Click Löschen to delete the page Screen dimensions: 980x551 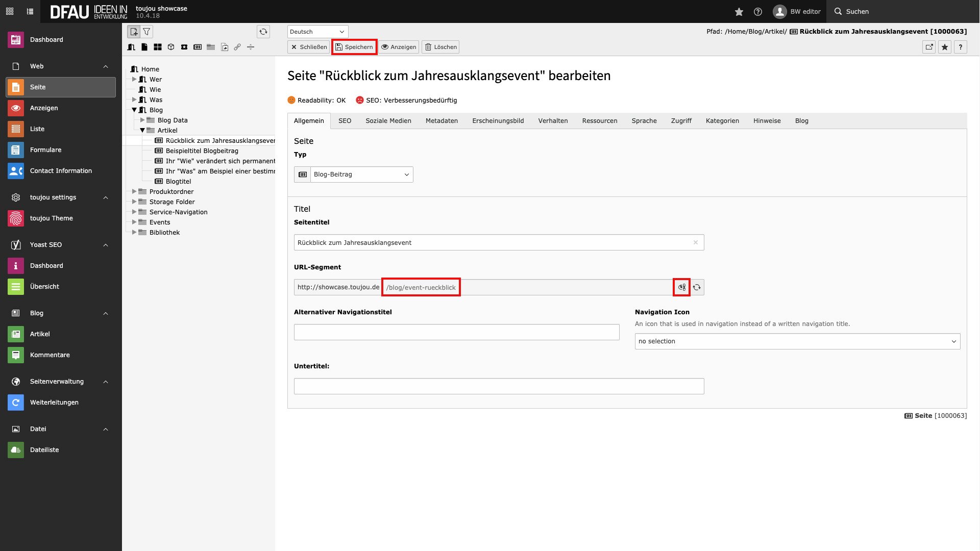440,47
